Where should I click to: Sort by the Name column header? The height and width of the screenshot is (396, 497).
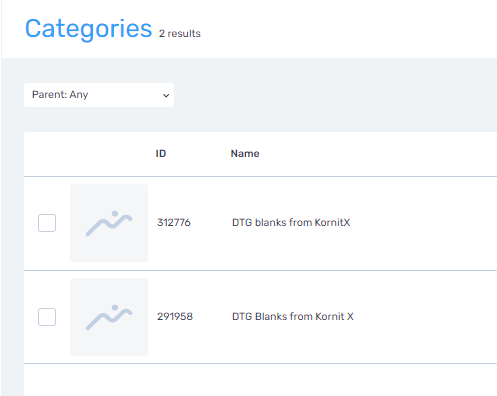[245, 154]
